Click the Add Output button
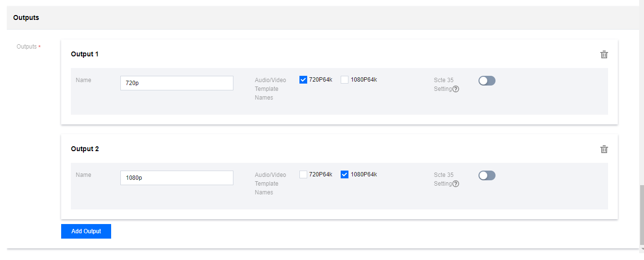Screen dimensions: 644x260 (x=86, y=231)
